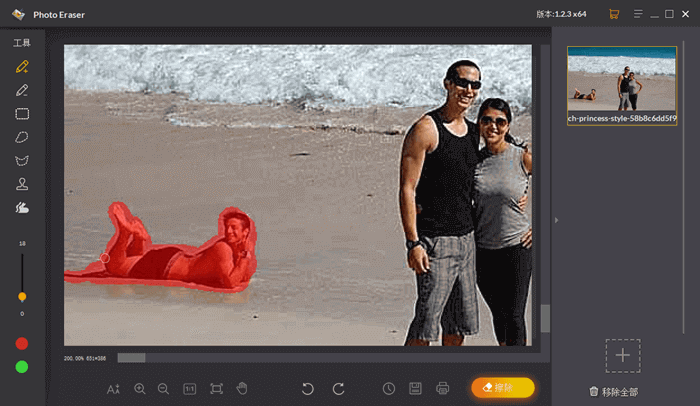Select the clone stamp tool
The image size is (700, 406).
point(22,184)
